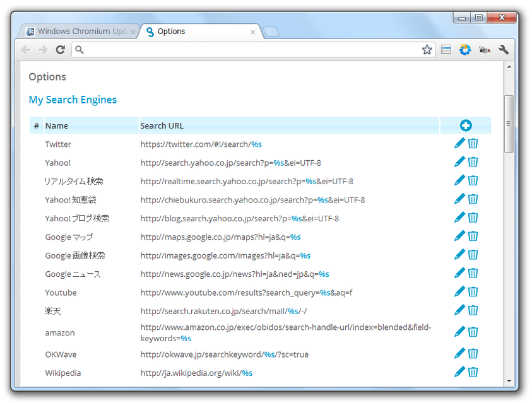Screen dimensions: 532x403
Task: Click the My Search Engines heading
Action: click(x=73, y=100)
